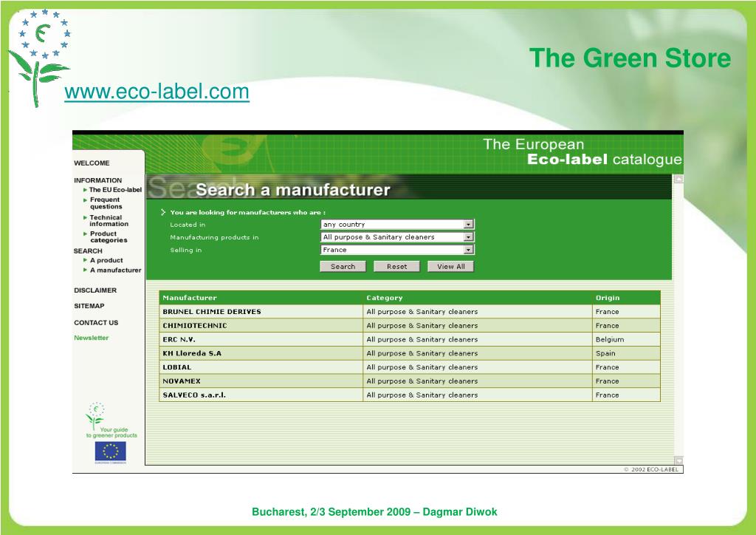Open the WELCOME menu item
Viewport: 756px width, 535px height.
(92, 163)
